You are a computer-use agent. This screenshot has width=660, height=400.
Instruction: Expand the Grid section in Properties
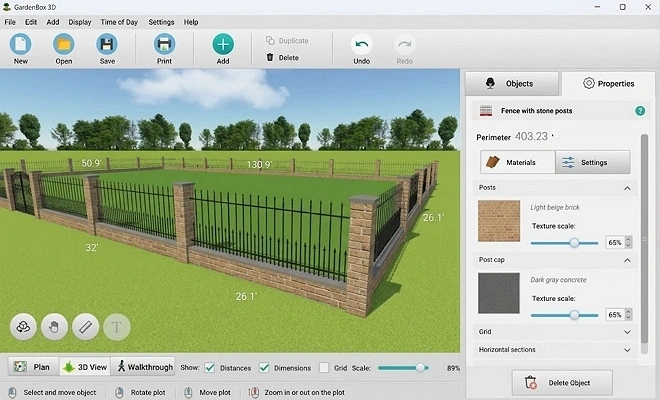coord(627,332)
